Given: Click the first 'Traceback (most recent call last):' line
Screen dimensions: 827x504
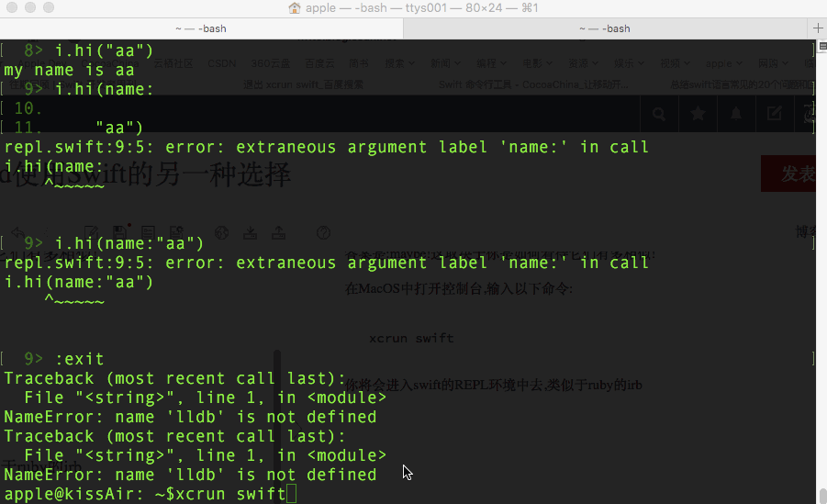Looking at the screenshot, I should click(174, 378).
